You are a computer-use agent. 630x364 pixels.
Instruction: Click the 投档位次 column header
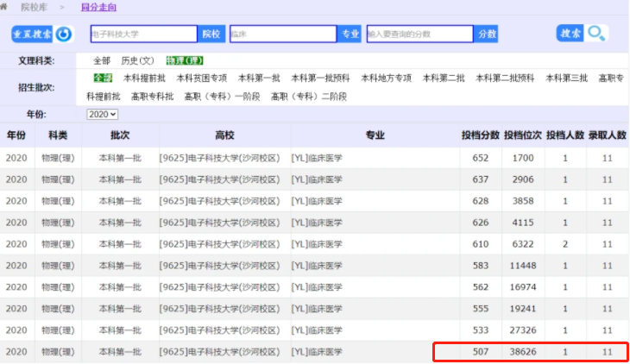[x=523, y=135]
